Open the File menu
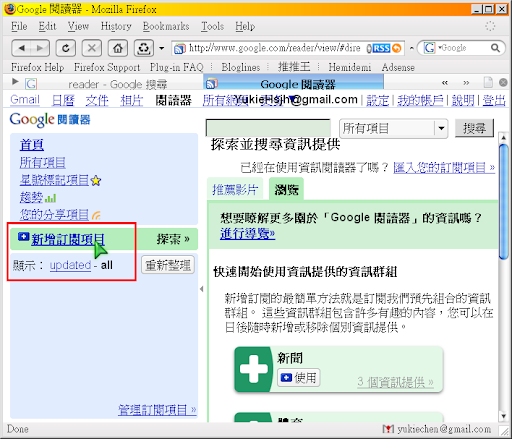Viewport: 512px width, 439px height. [19, 26]
